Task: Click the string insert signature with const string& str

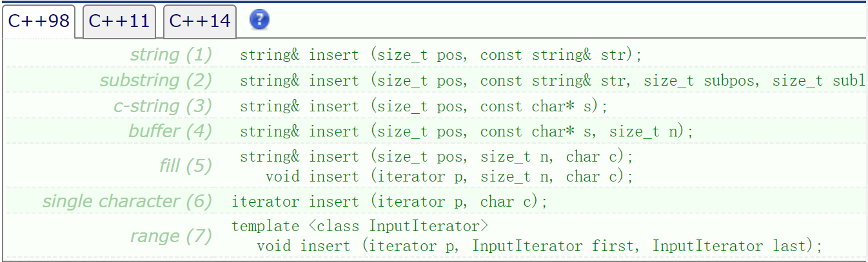Action: click(x=441, y=55)
